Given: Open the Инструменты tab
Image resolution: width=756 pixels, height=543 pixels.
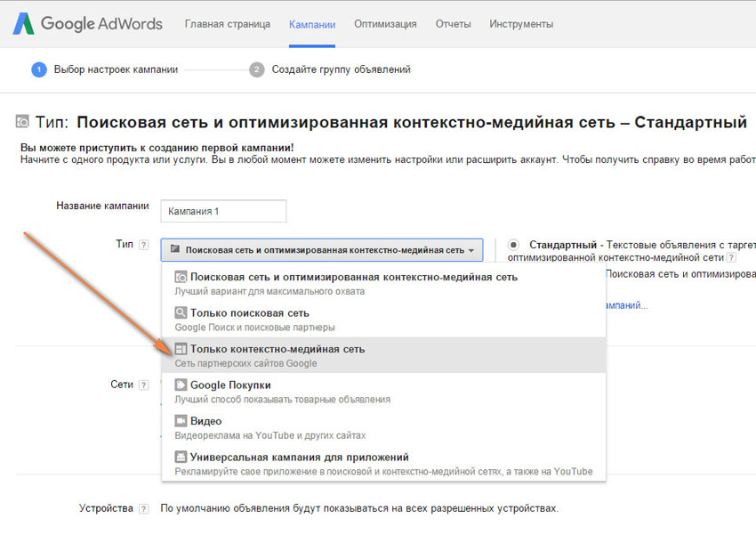Looking at the screenshot, I should [521, 24].
